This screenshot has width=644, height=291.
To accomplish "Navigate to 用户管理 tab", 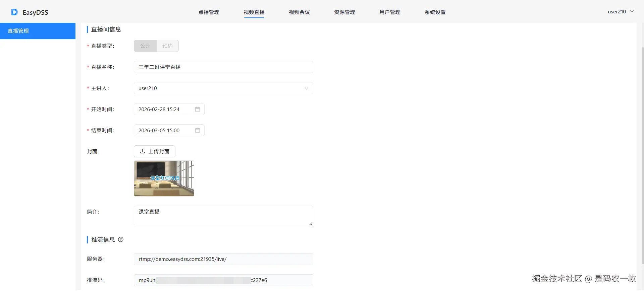I will 390,12.
